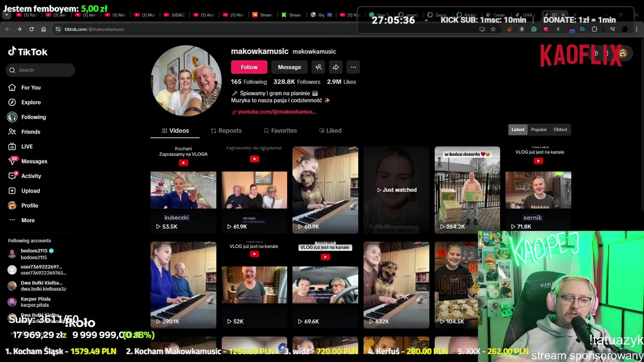Image resolution: width=644 pixels, height=362 pixels.
Task: Click the TikTok logo
Action: click(x=28, y=51)
